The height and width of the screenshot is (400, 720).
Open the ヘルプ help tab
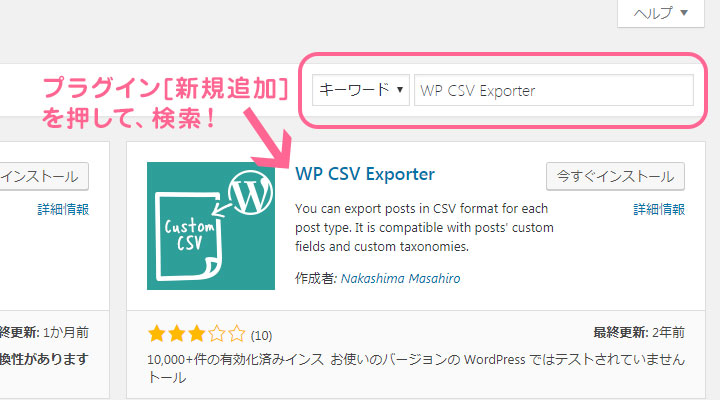661,13
